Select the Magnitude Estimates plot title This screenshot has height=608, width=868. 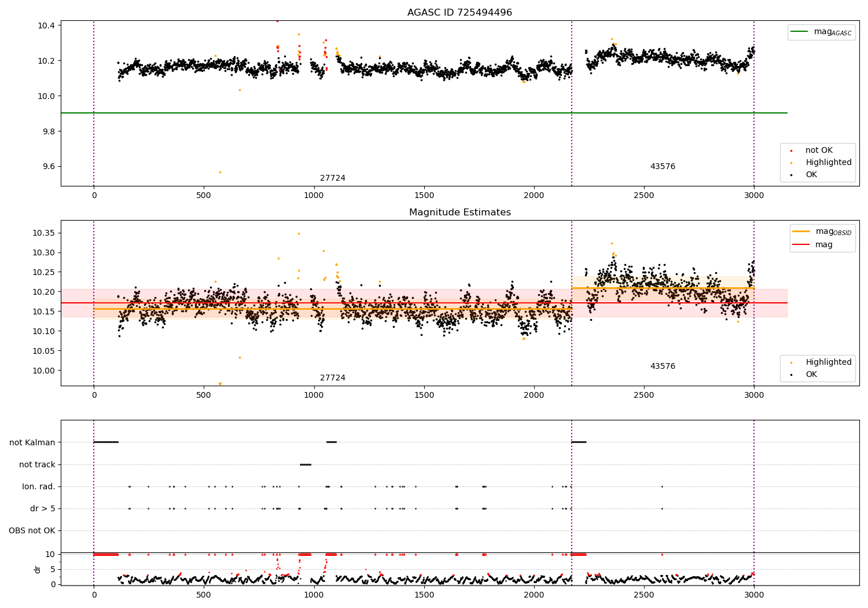click(x=459, y=213)
